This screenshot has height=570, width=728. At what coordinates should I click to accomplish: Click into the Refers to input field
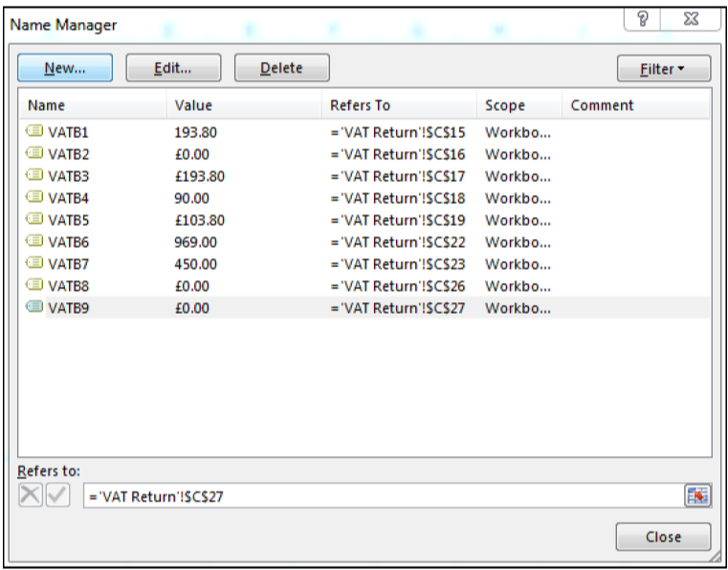click(x=384, y=495)
